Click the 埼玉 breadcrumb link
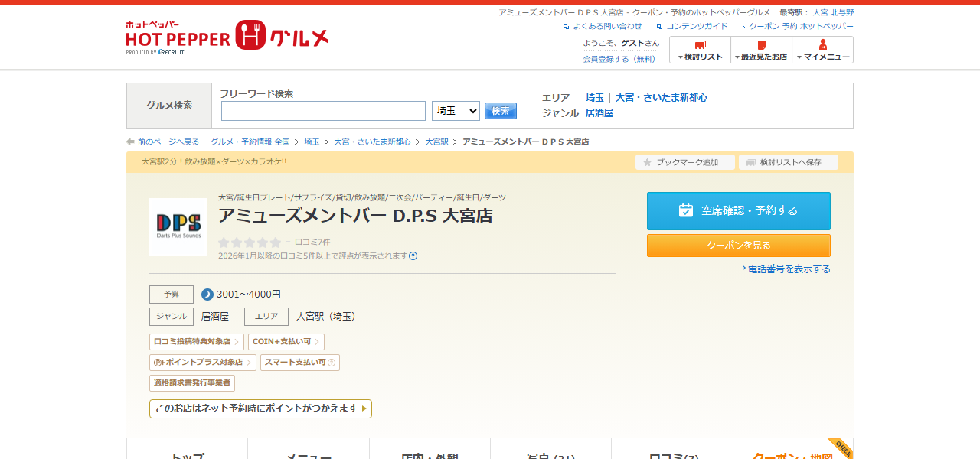 [312, 142]
